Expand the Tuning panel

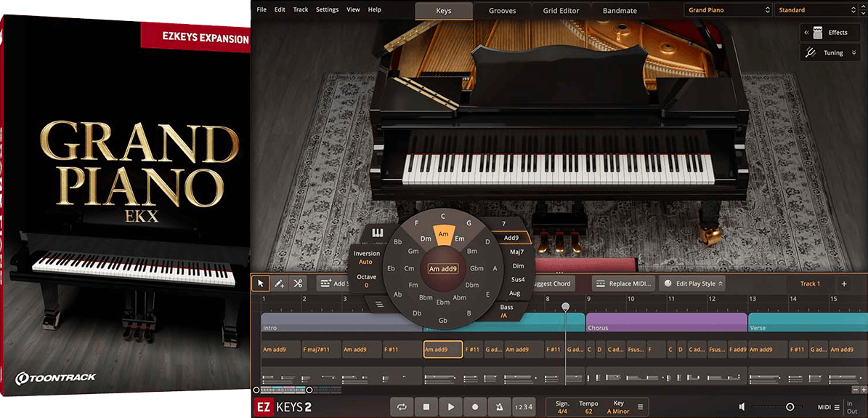[854, 52]
